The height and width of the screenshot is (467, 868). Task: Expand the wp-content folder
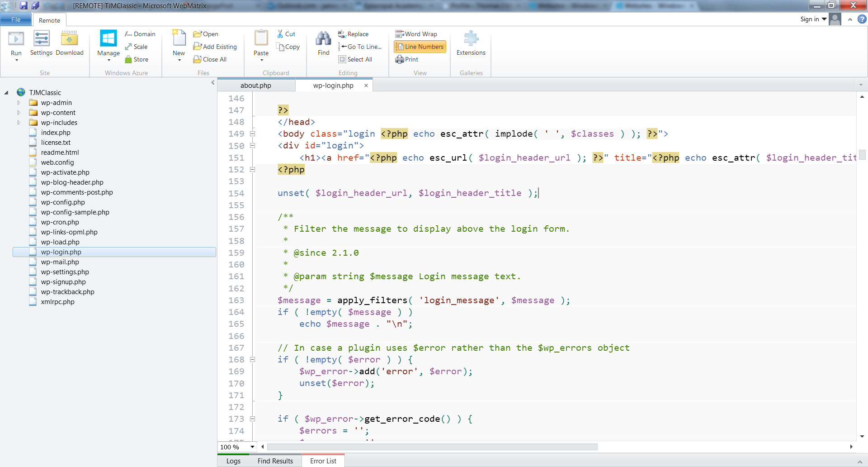coord(19,113)
